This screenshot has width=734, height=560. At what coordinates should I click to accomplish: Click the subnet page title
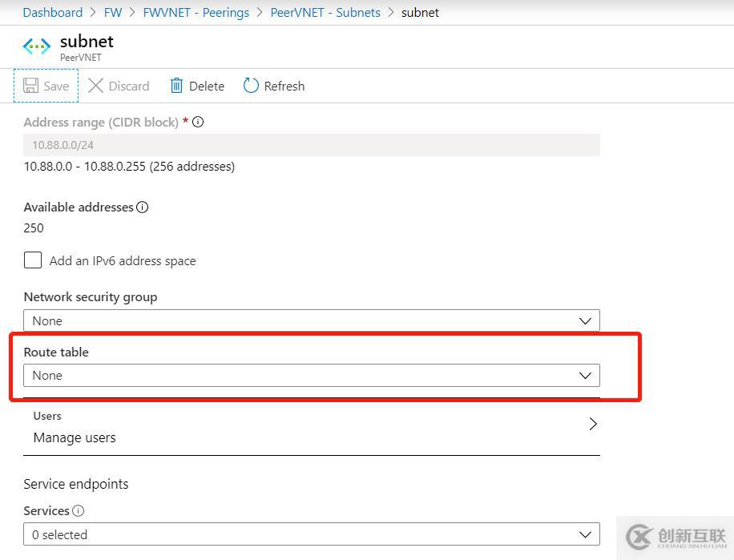[x=87, y=42]
